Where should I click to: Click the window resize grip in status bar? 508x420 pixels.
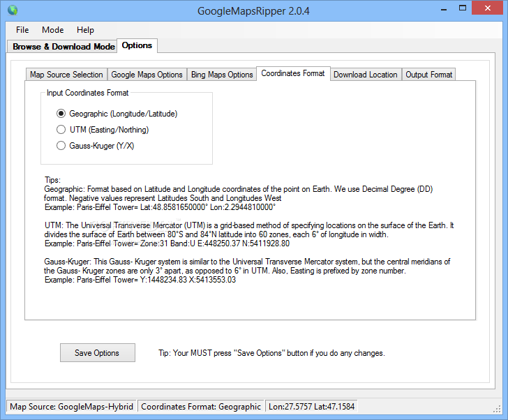click(497, 409)
